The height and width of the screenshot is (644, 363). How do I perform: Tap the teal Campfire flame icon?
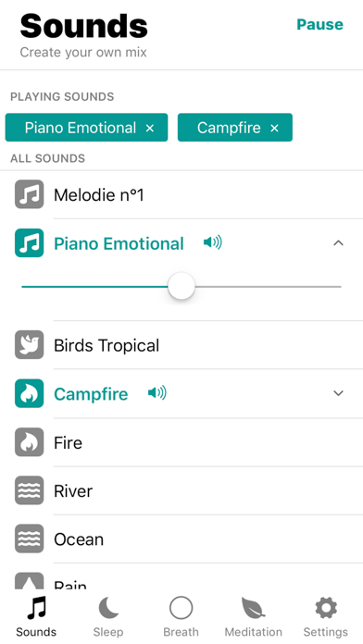[30, 393]
